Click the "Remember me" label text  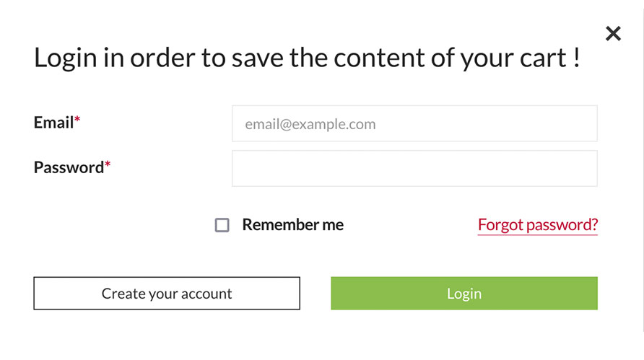coord(292,225)
